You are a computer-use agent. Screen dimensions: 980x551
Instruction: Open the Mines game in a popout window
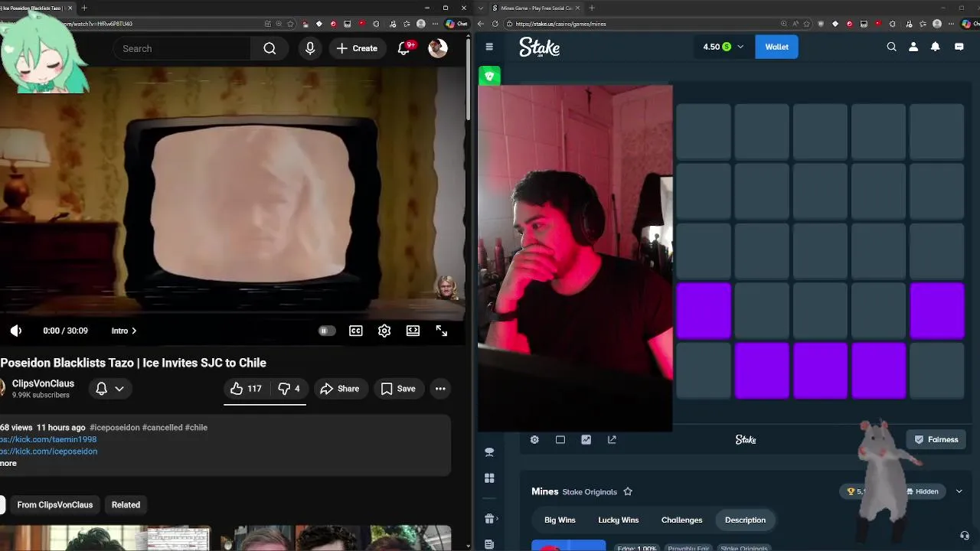[x=612, y=439]
